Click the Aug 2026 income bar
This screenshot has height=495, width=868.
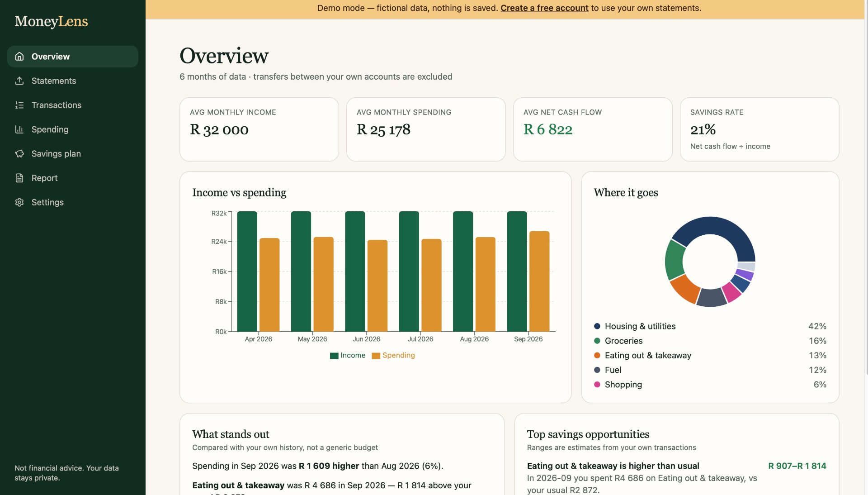pos(463,271)
